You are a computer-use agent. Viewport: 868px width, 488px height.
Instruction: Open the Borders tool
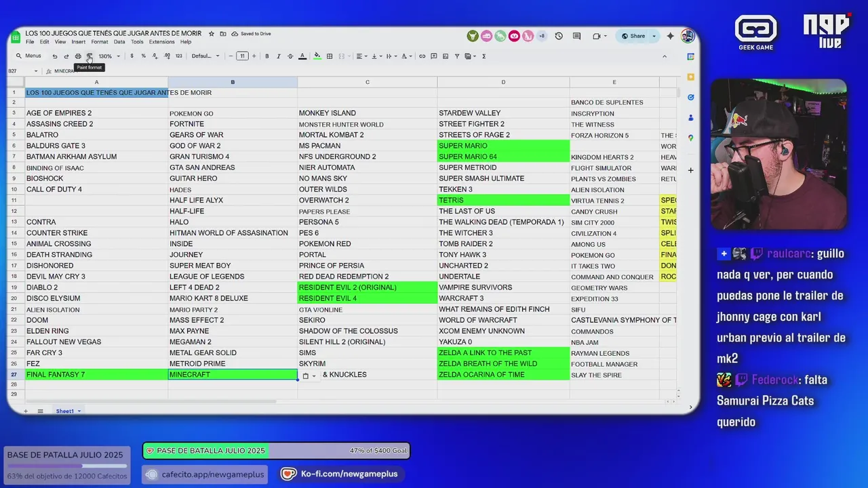pos(330,56)
